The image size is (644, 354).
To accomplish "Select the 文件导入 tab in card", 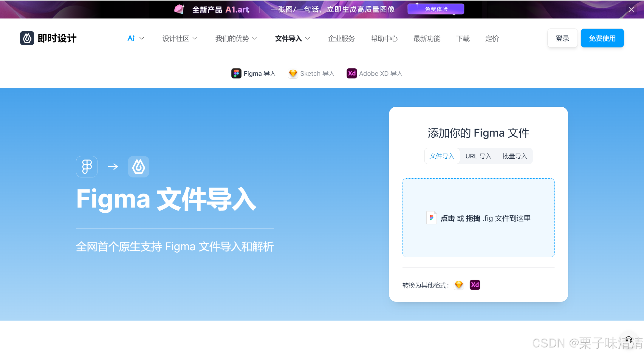I will [x=442, y=156].
